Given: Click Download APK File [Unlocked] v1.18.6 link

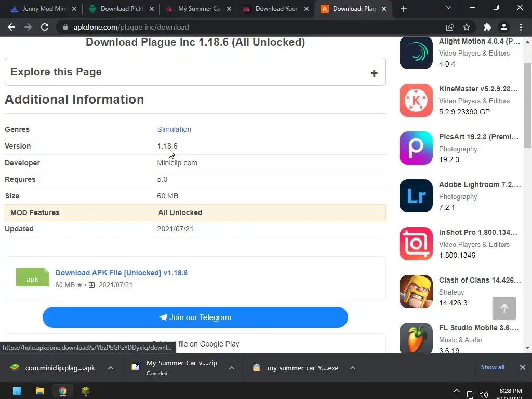Looking at the screenshot, I should point(122,273).
